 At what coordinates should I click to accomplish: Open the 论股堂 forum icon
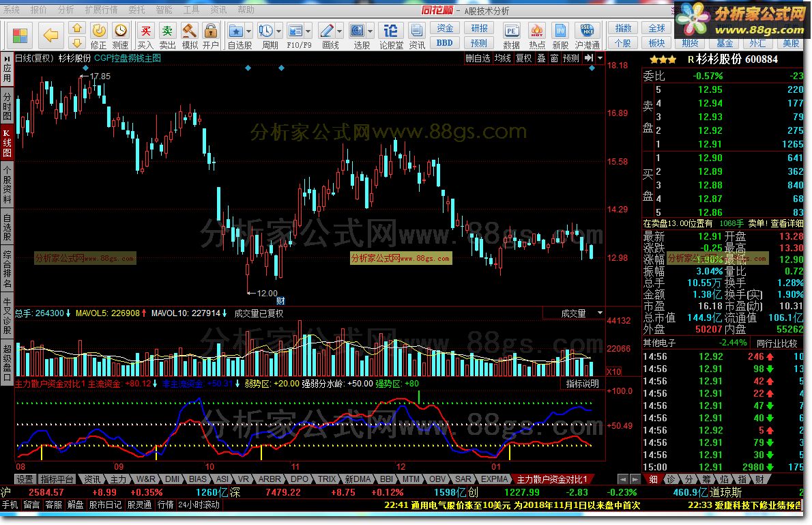[391, 31]
